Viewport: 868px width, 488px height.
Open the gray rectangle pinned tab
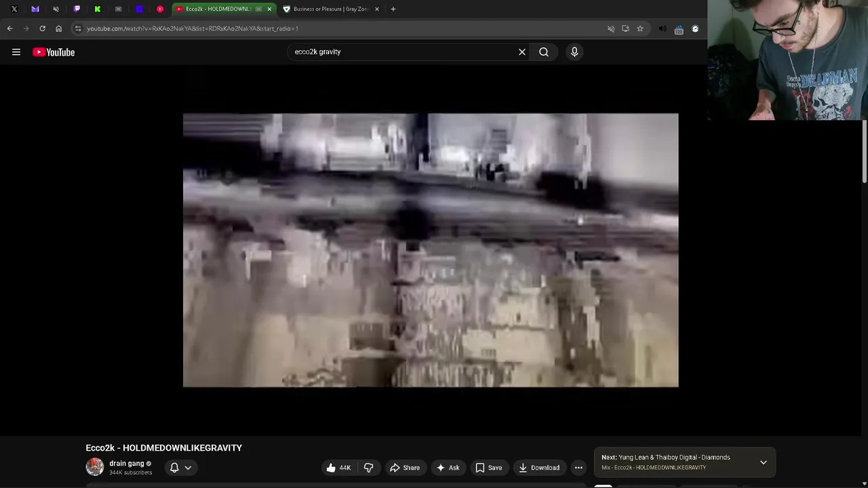coord(118,9)
